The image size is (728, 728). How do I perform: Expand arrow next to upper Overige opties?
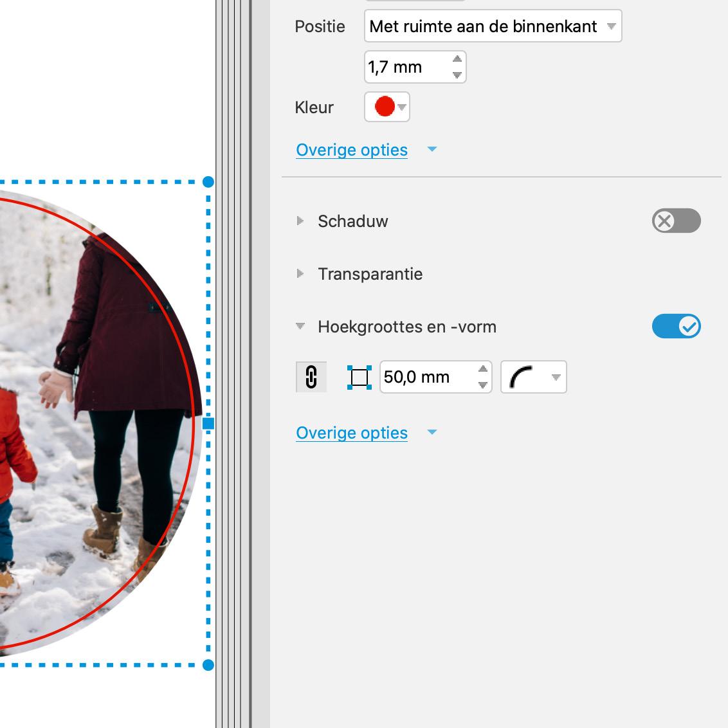pos(432,149)
